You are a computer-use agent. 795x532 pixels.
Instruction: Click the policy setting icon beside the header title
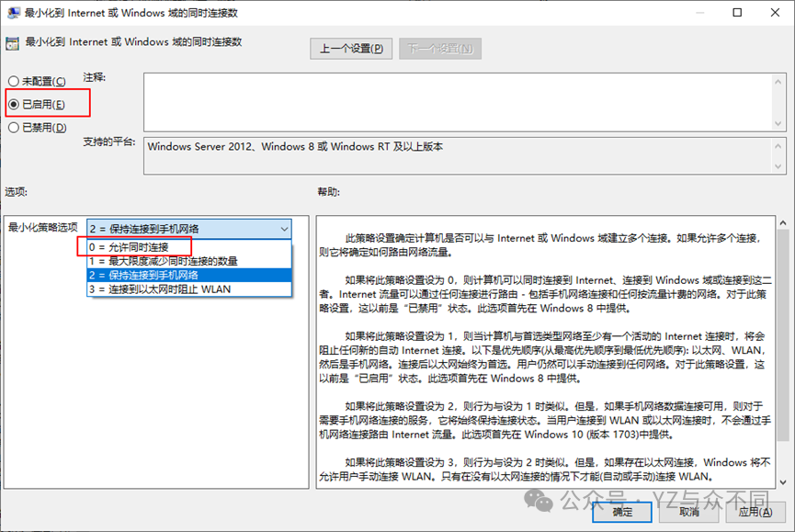click(13, 42)
